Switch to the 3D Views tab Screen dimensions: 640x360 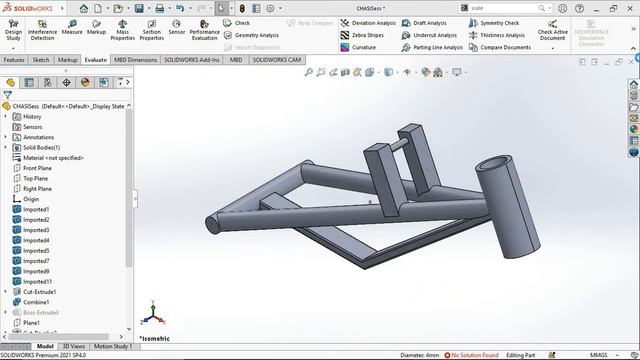pos(73,346)
